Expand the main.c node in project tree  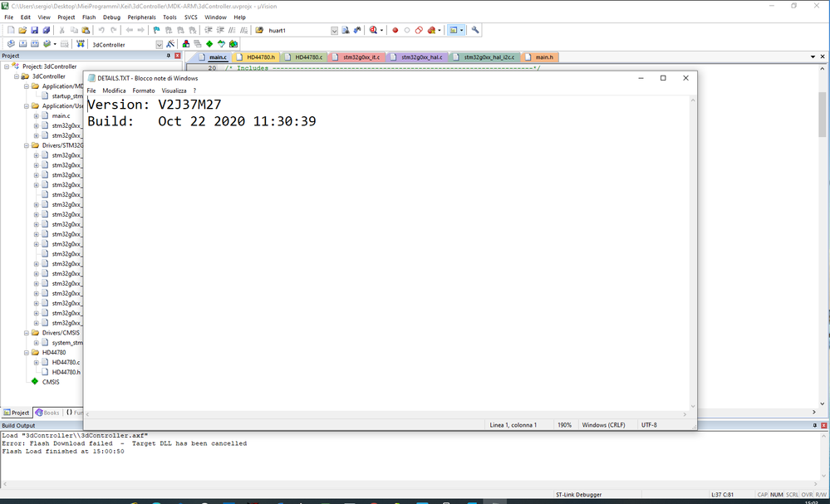pos(36,115)
